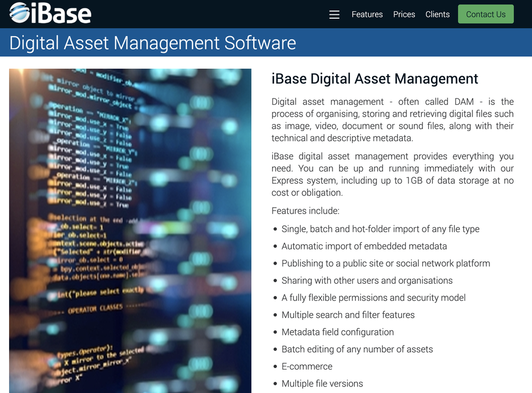Click 'Automatic import of embedded metadata' bullet
532x393 pixels.
364,246
